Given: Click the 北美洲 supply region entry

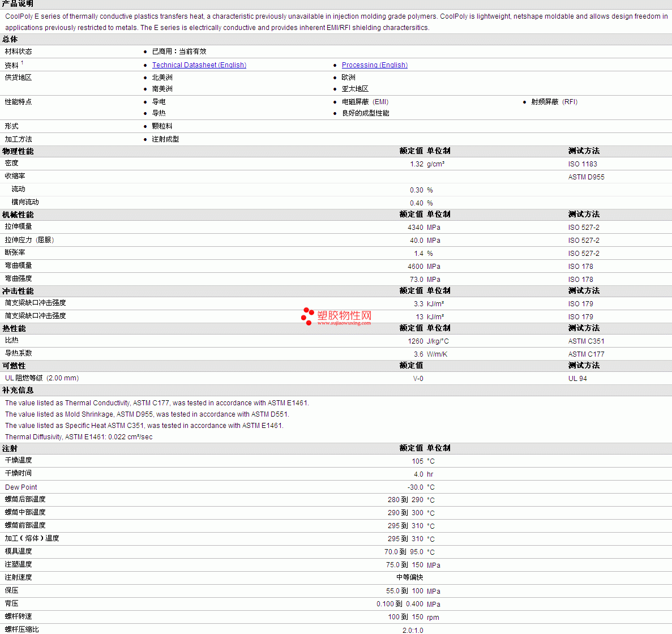Looking at the screenshot, I should pos(162,78).
